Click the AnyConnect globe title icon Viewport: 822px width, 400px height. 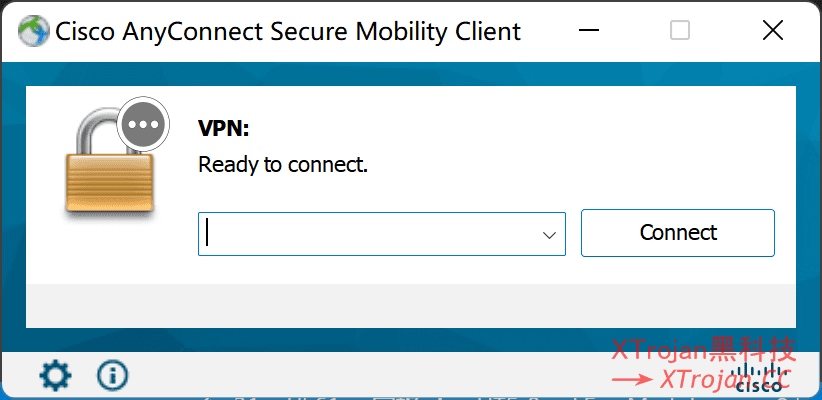point(33,31)
